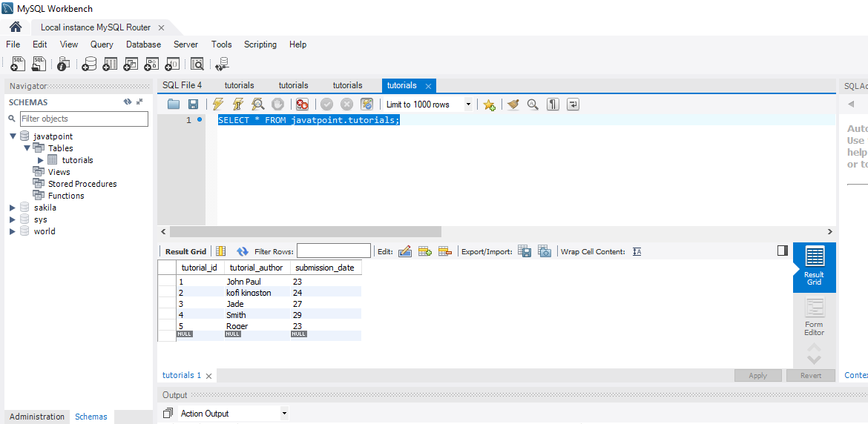Insert new row in result grid
The height and width of the screenshot is (424, 868).
point(424,251)
